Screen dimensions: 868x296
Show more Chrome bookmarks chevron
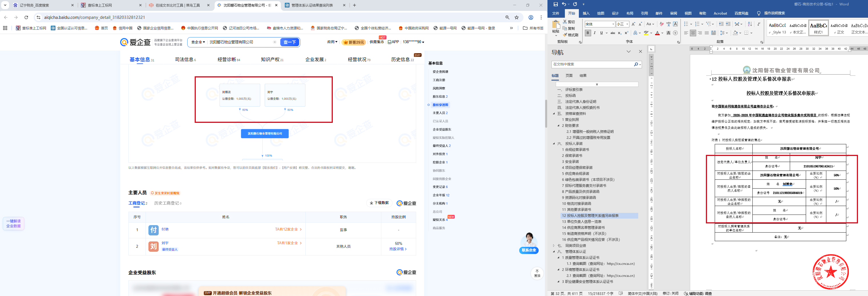coord(511,28)
